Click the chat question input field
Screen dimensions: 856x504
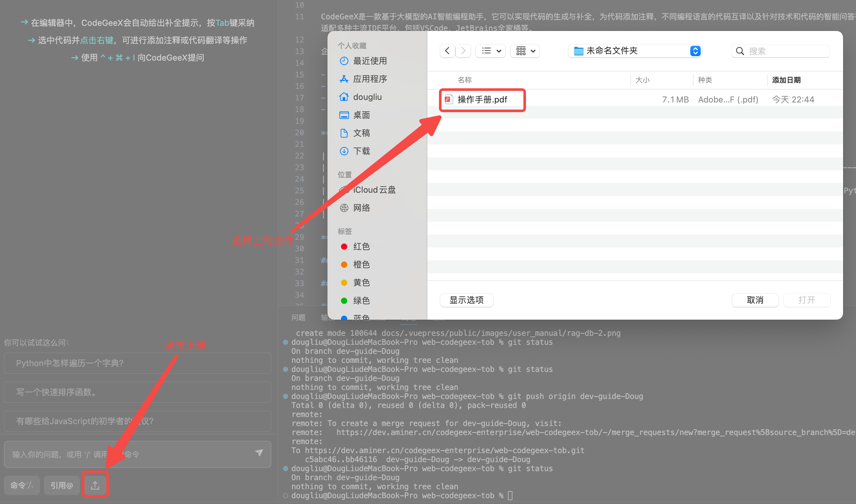coord(137,454)
